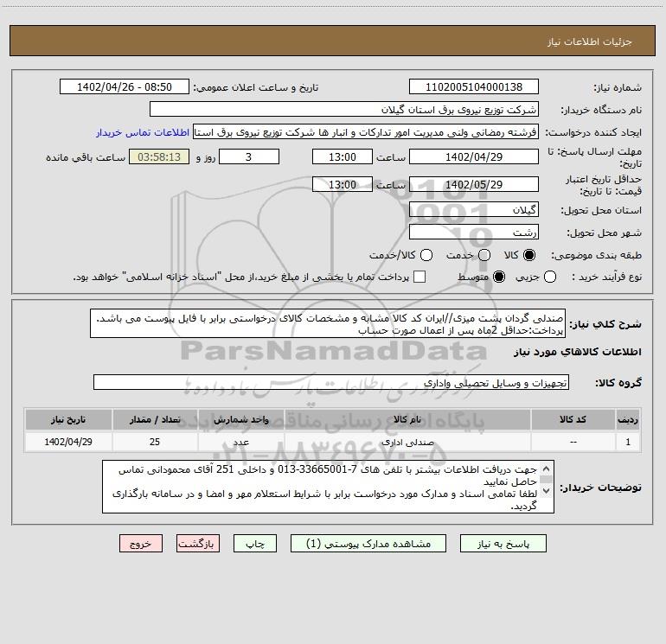The image size is (666, 644).
Task: Click the صندلی اداری table cell
Action: (407, 442)
